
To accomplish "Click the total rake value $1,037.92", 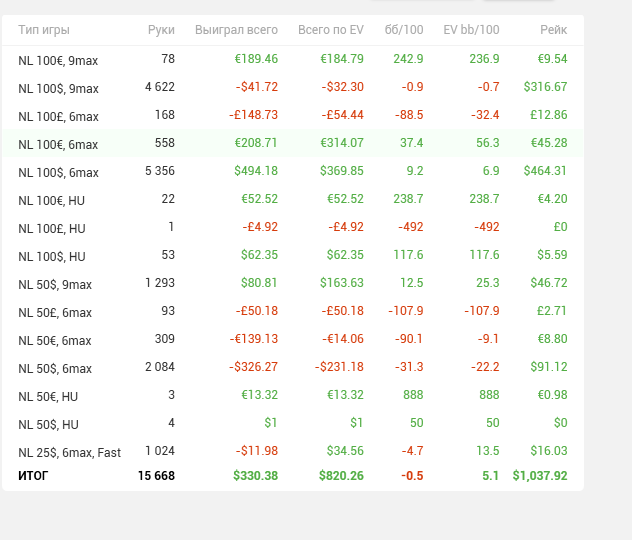I will tap(540, 476).
